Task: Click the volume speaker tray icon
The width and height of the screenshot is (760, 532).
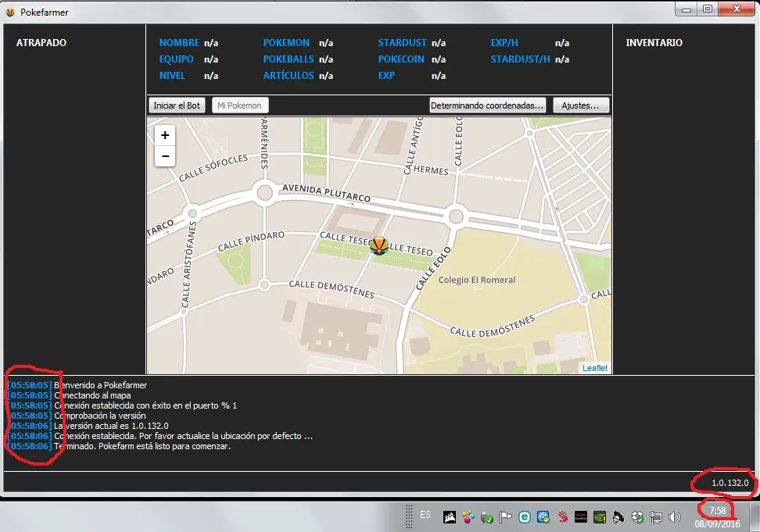Action: click(674, 517)
